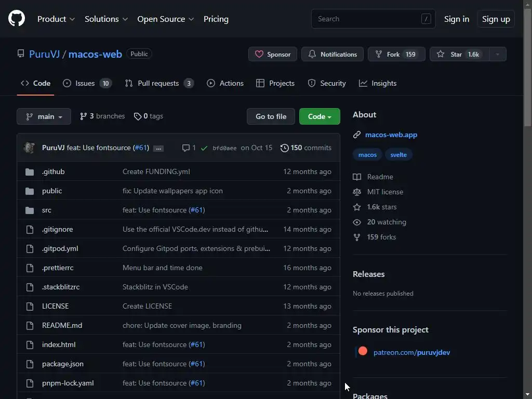
Task: Open 'Create FUNDING.yml' commit message
Action: click(156, 171)
